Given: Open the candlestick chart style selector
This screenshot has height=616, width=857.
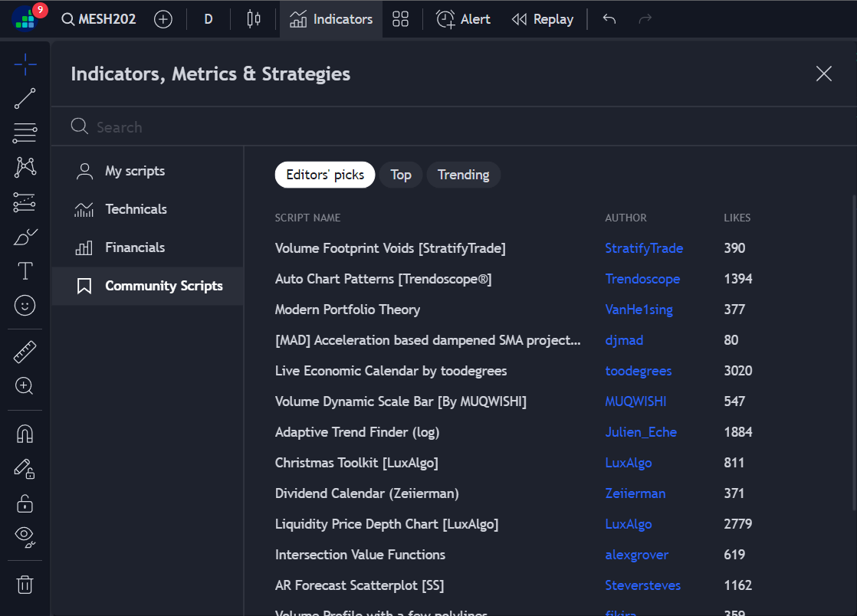Looking at the screenshot, I should 254,19.
